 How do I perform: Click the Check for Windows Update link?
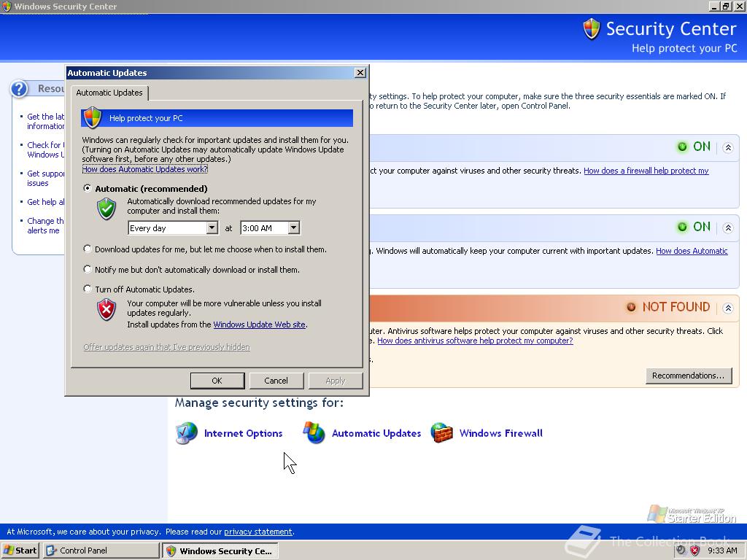pos(46,149)
